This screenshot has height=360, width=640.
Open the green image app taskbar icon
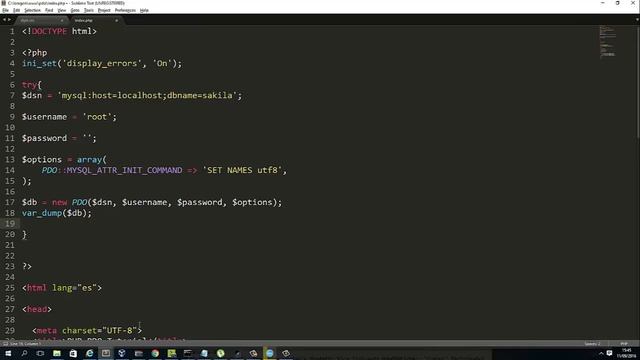pyautogui.click(x=171, y=353)
